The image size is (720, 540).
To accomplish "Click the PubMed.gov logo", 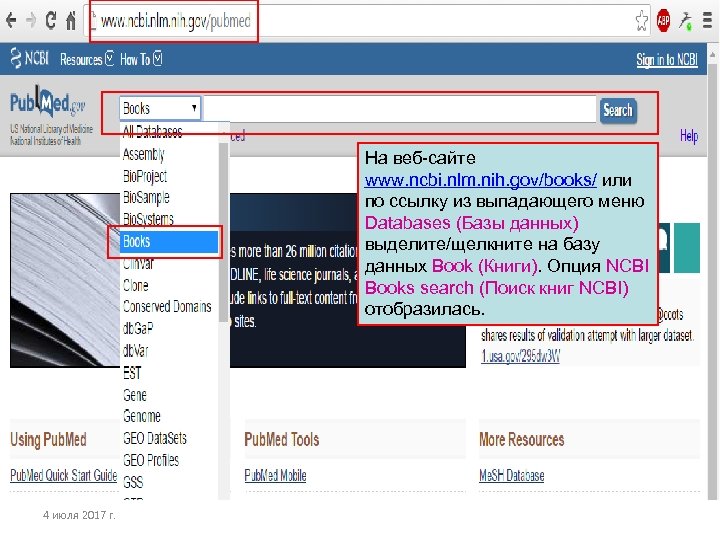I will click(x=47, y=103).
